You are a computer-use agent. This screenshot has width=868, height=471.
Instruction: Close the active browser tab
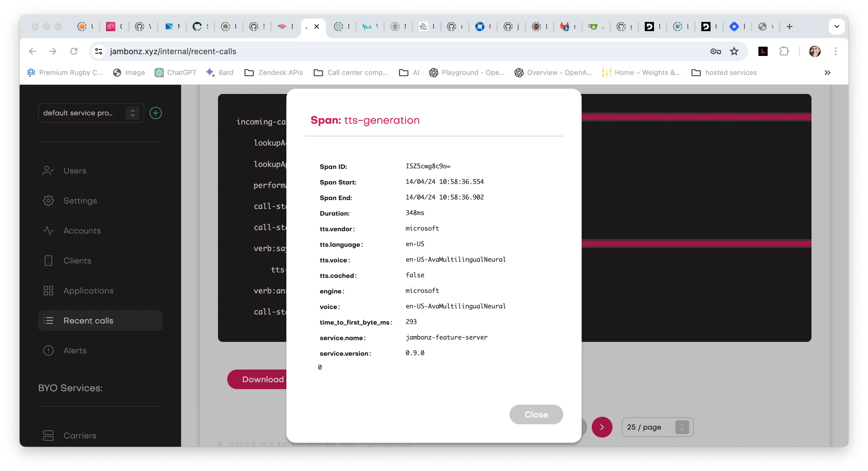click(x=316, y=26)
